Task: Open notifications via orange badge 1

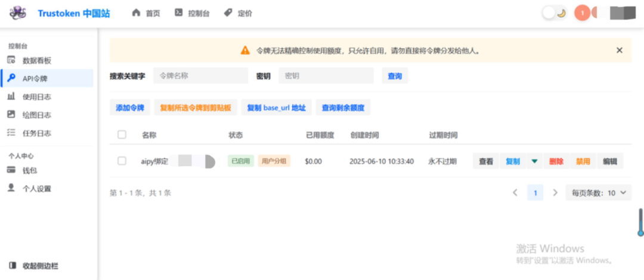Action: 582,13
